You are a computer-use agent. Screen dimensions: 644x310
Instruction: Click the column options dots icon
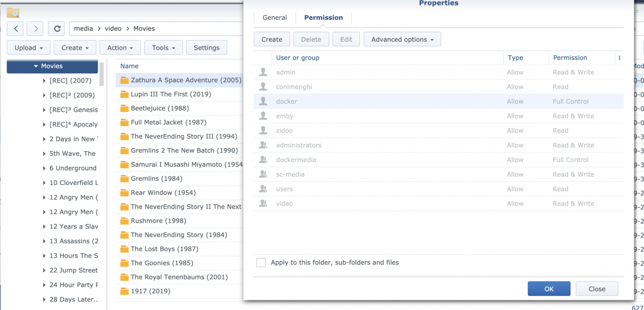tap(619, 58)
